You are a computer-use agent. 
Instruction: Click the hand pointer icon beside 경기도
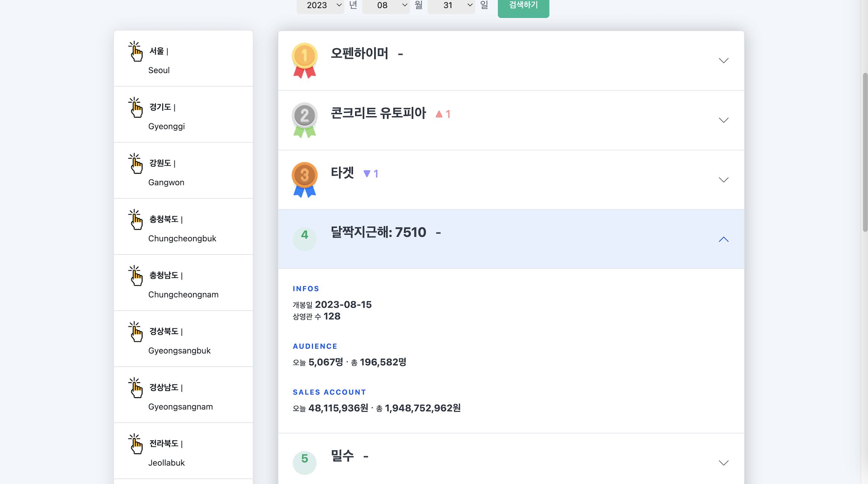136,107
